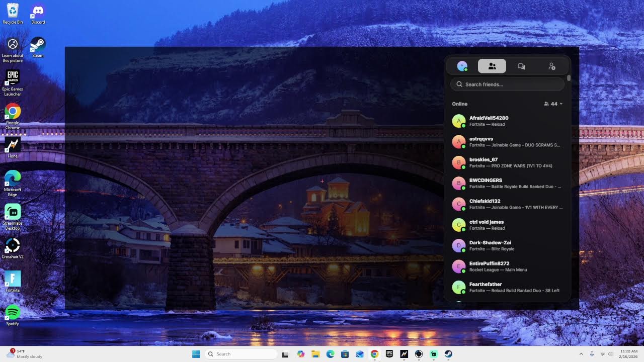Select Google Chrome desktop shortcut
The height and width of the screenshot is (362, 644).
point(13,117)
